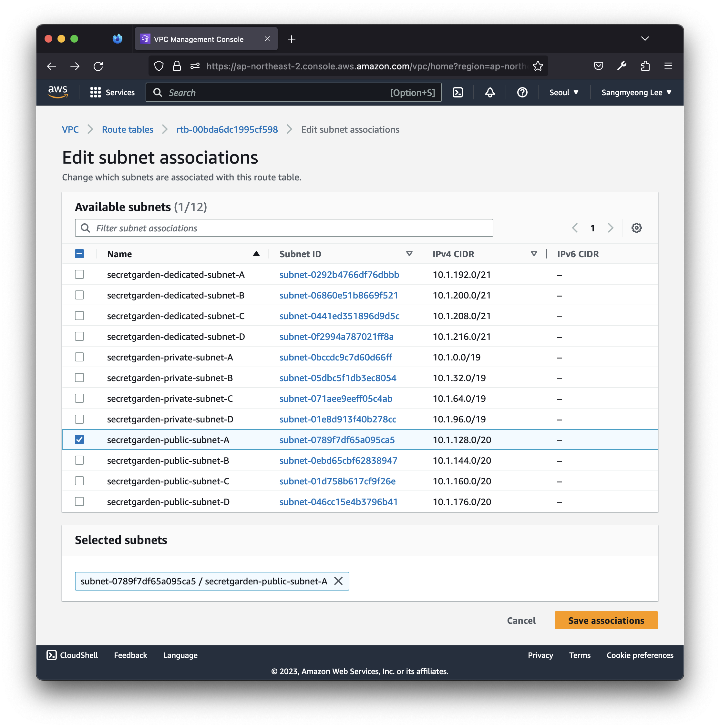Launch CloudShell from the top bar icon
The height and width of the screenshot is (728, 720).
pos(458,92)
